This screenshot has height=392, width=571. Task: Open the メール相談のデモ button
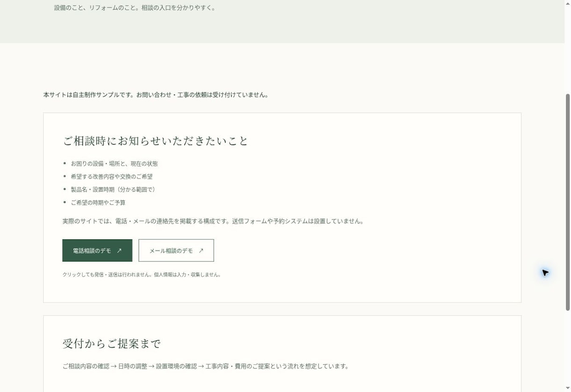pos(176,251)
